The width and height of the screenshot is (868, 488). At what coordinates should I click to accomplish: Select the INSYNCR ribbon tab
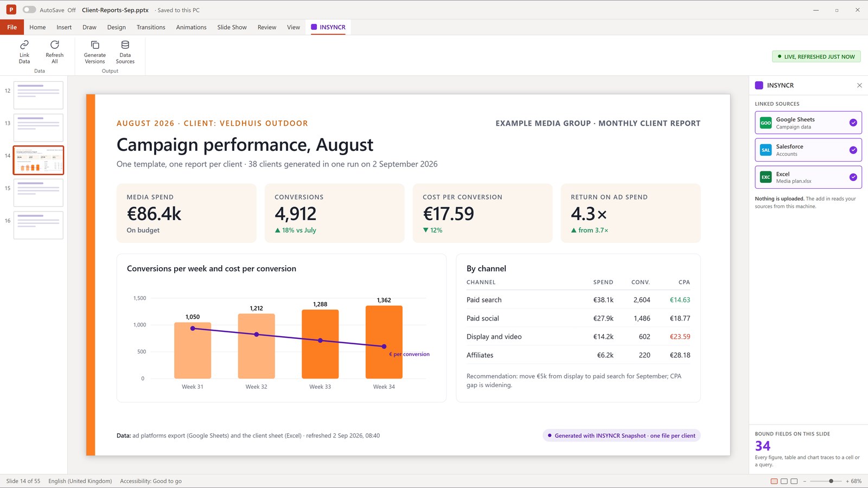point(328,27)
